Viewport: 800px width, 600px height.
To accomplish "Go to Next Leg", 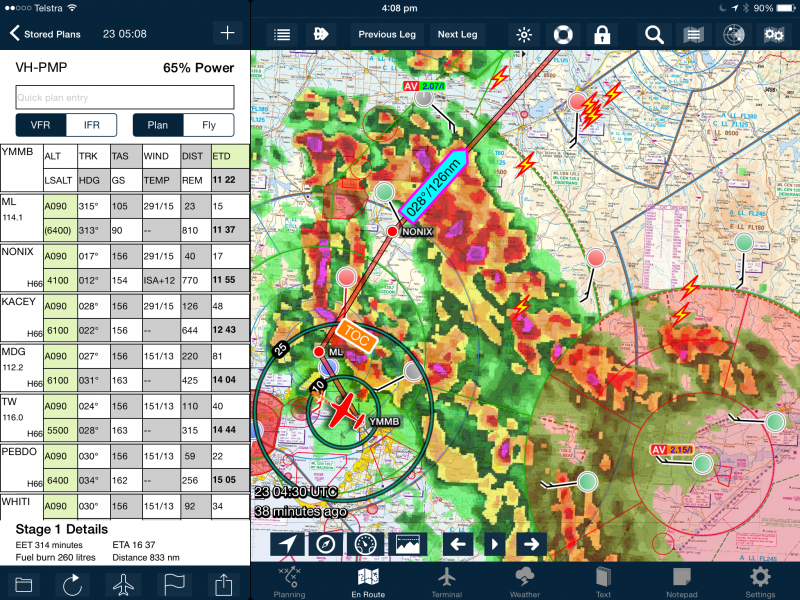I will click(458, 35).
